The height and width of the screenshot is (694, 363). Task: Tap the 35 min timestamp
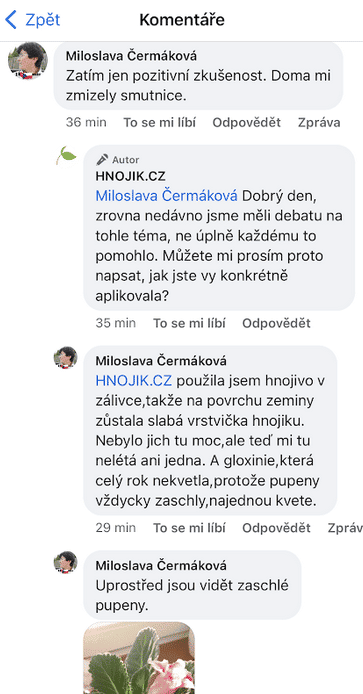pos(116,323)
